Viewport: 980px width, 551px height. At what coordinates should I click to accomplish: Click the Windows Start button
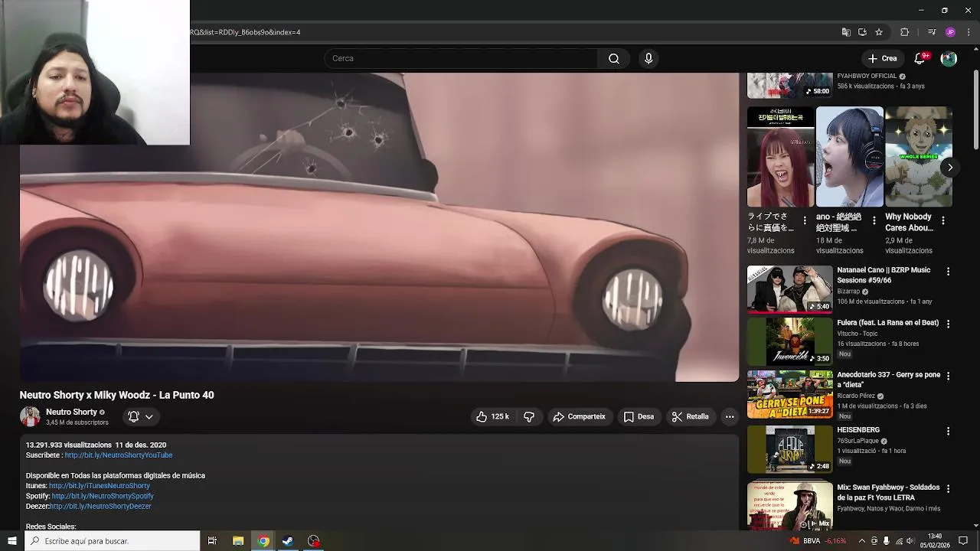click(11, 541)
